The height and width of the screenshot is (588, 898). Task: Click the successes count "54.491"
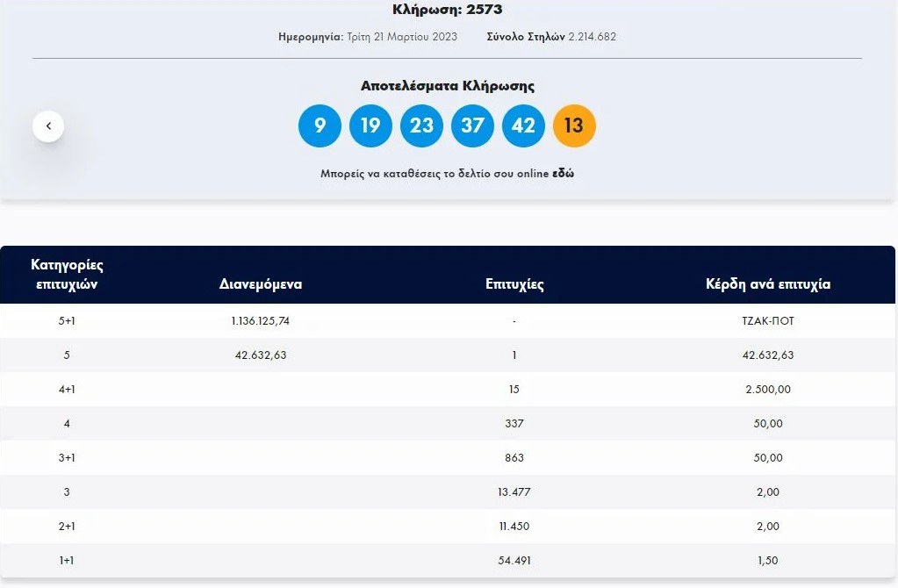point(514,561)
